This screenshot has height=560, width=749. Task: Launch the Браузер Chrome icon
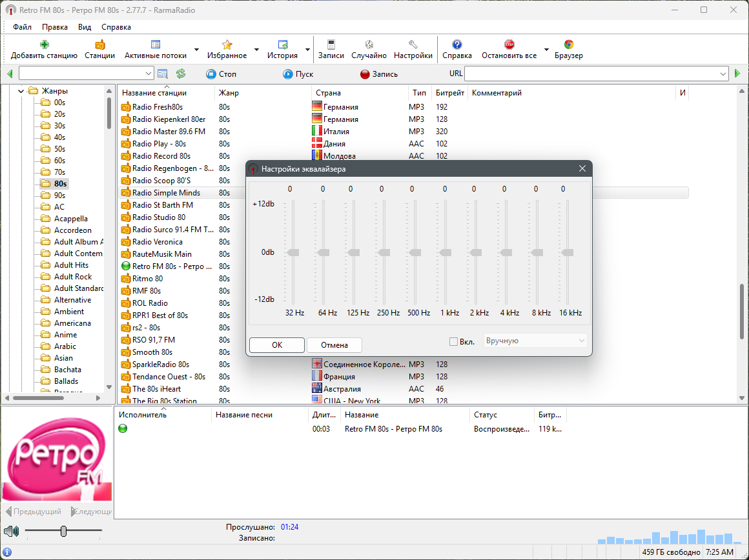568,45
